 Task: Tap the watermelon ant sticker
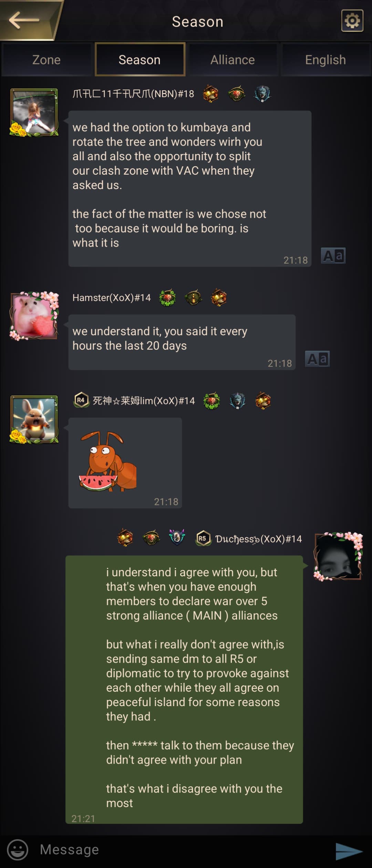point(108,461)
